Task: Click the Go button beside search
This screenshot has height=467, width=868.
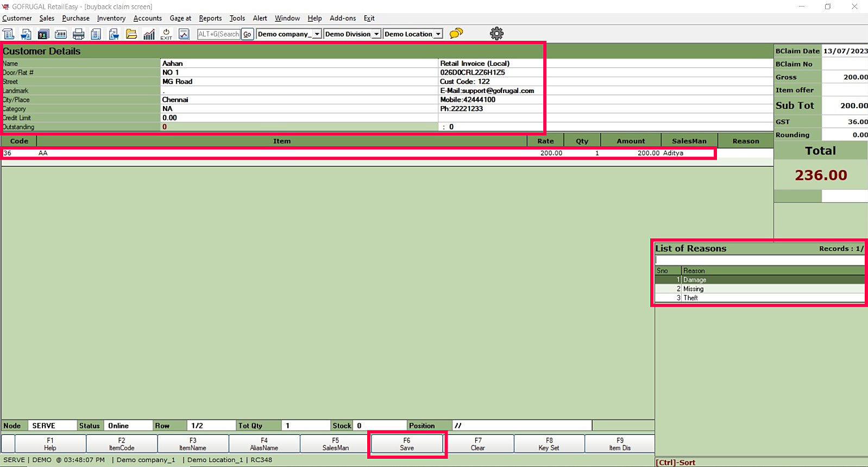Action: 247,34
